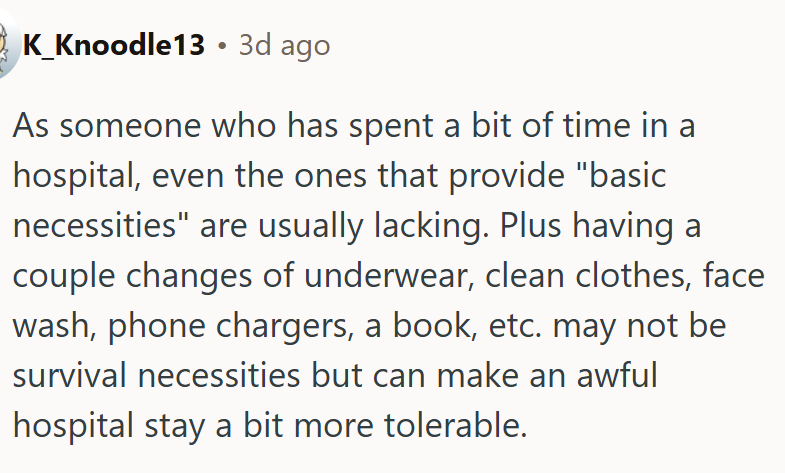This screenshot has height=473, width=785.
Task: Click the "3d ago" timestamp
Action: click(284, 46)
